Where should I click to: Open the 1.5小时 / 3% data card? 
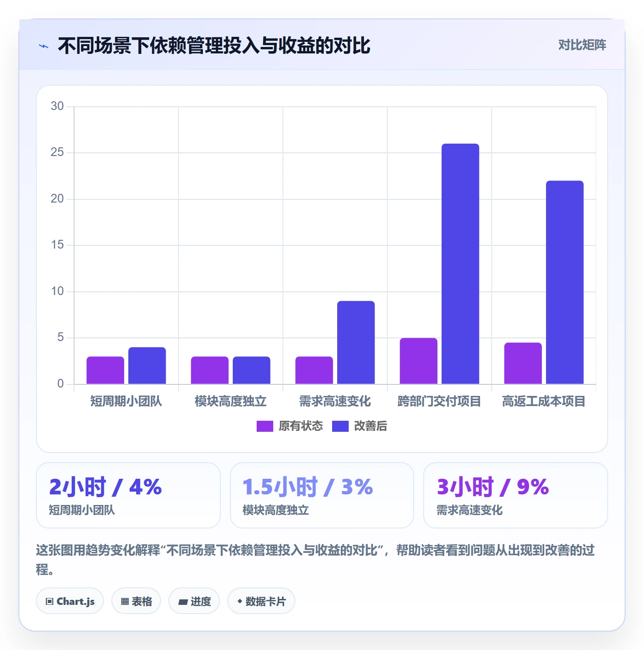pyautogui.click(x=322, y=495)
